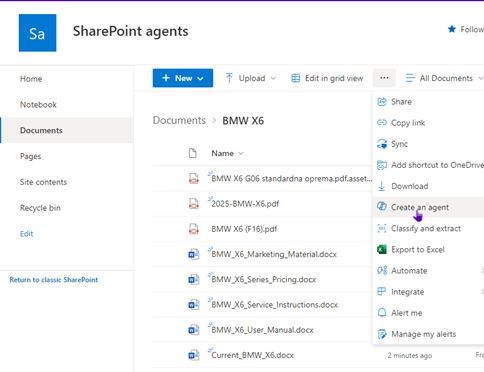This screenshot has width=484, height=372.
Task: Click the Edit navigation link
Action: click(x=26, y=234)
